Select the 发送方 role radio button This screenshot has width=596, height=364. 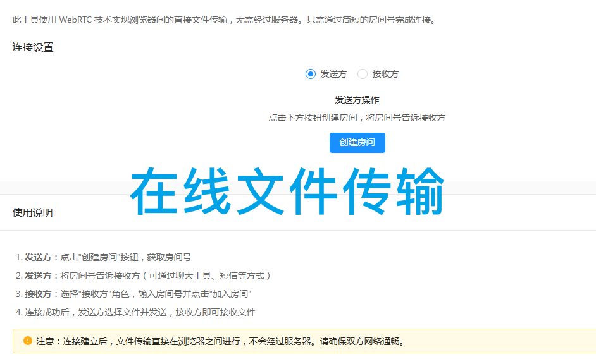(x=329, y=74)
